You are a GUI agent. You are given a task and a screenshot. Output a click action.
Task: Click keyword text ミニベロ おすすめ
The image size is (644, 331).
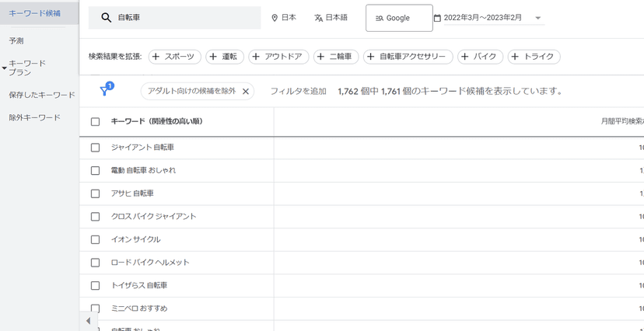[x=139, y=308]
